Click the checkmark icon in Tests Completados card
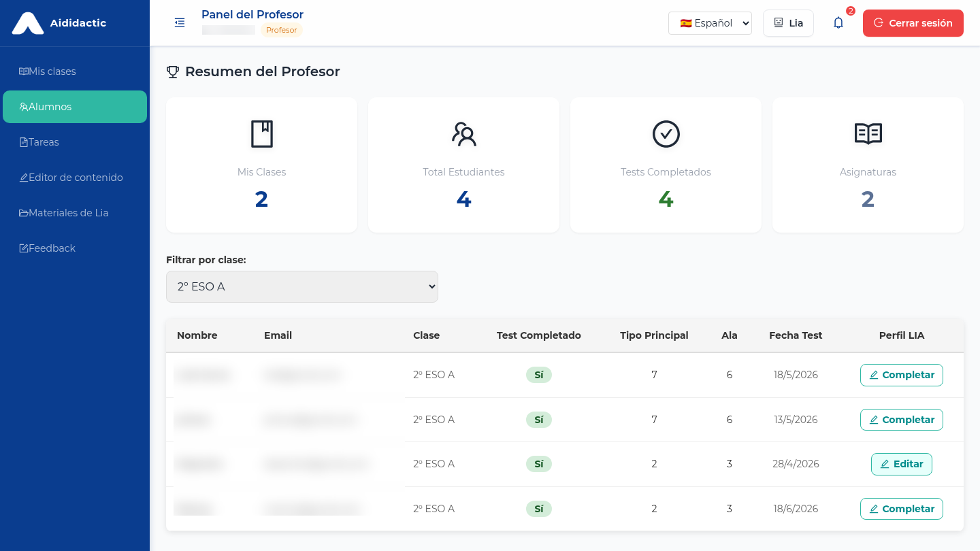 point(666,134)
